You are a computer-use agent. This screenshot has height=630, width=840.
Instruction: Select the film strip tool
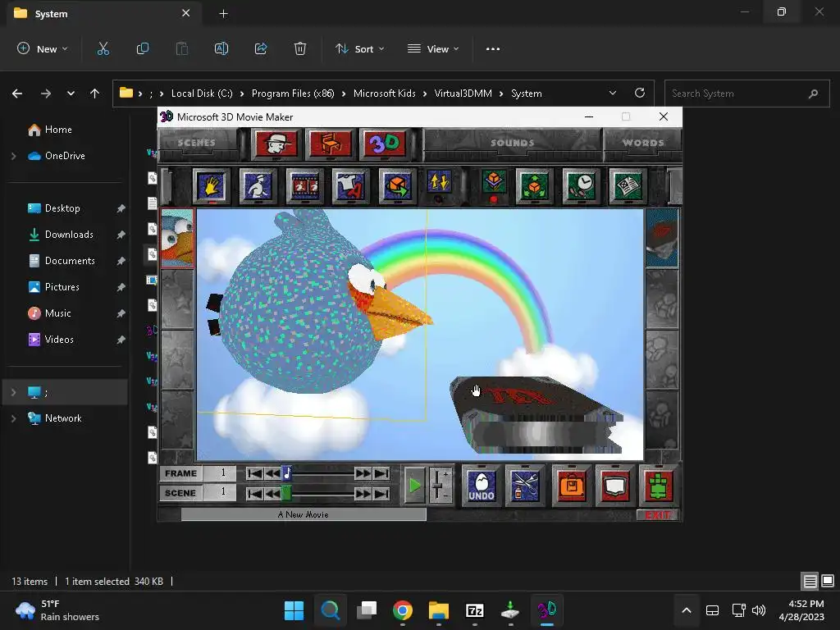[304, 186]
